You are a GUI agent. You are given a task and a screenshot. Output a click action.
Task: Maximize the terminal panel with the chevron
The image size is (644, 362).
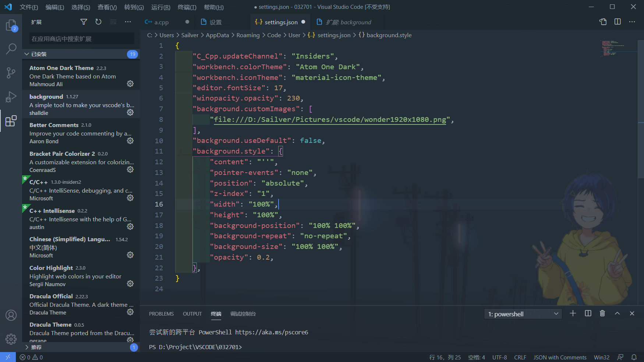617,313
